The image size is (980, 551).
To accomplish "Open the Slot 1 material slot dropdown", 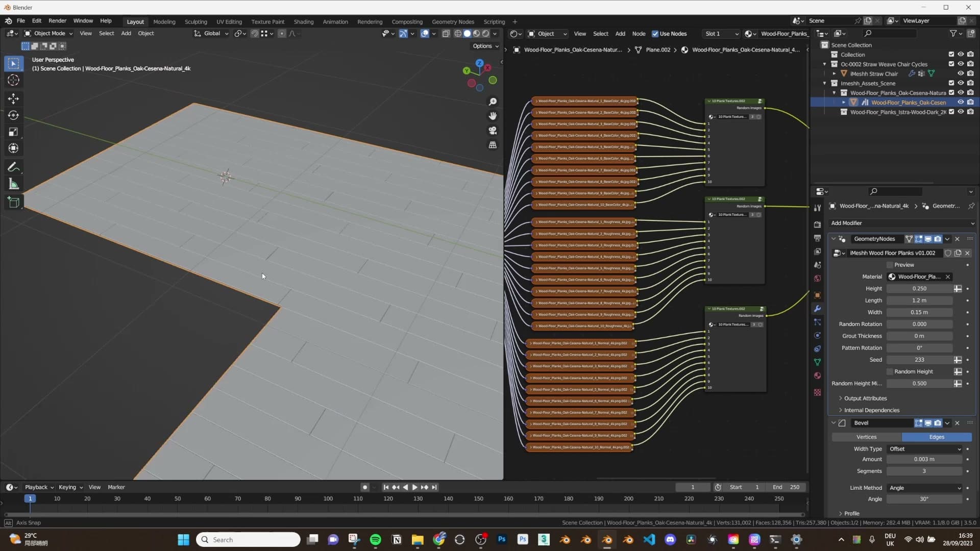I will coord(721,34).
